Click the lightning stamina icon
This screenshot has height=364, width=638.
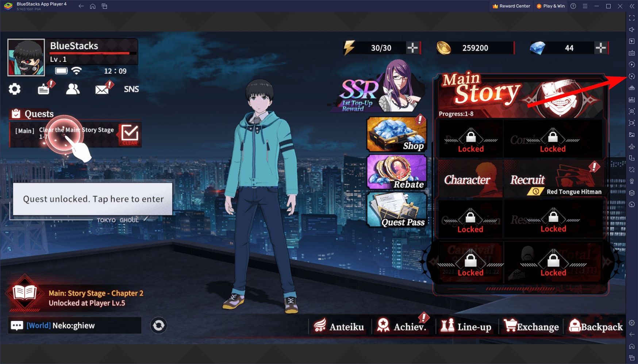(349, 48)
